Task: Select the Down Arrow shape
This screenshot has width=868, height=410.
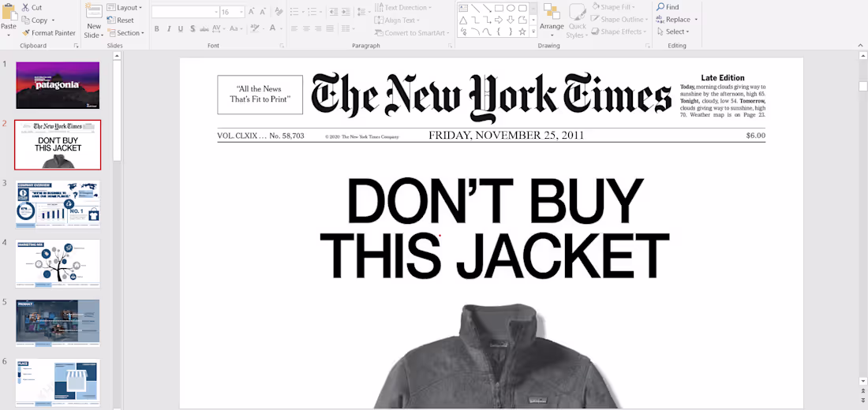Action: tap(511, 20)
